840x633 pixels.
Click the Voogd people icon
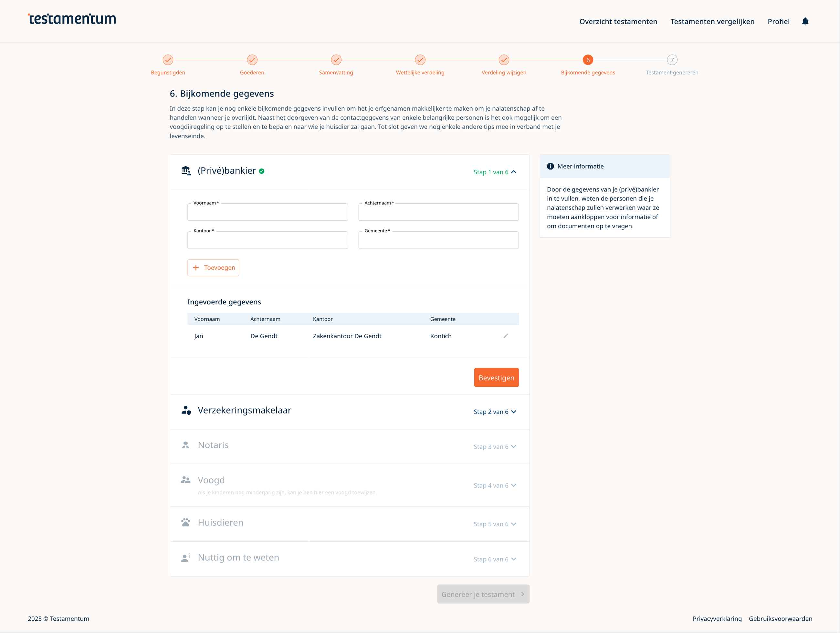point(185,480)
